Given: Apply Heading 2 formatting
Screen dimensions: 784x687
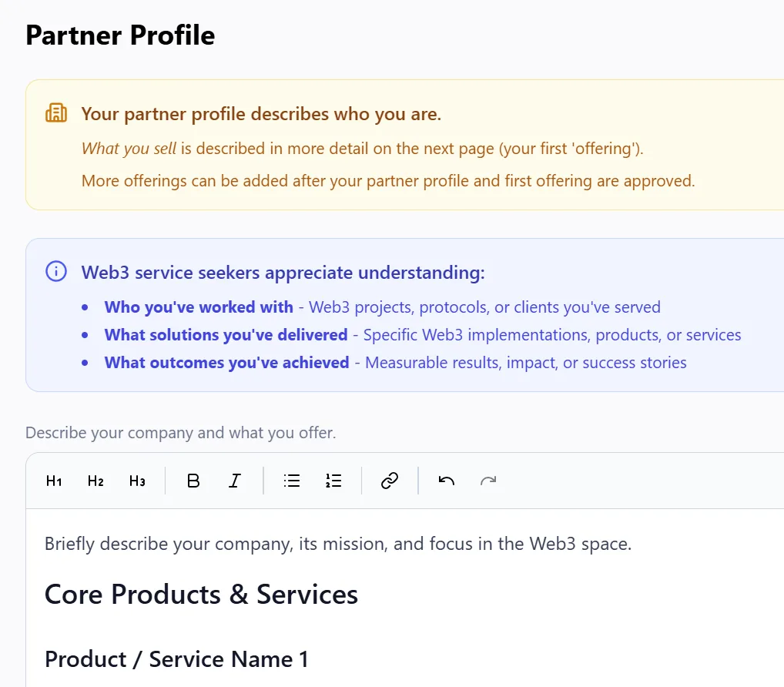Looking at the screenshot, I should click(x=95, y=481).
